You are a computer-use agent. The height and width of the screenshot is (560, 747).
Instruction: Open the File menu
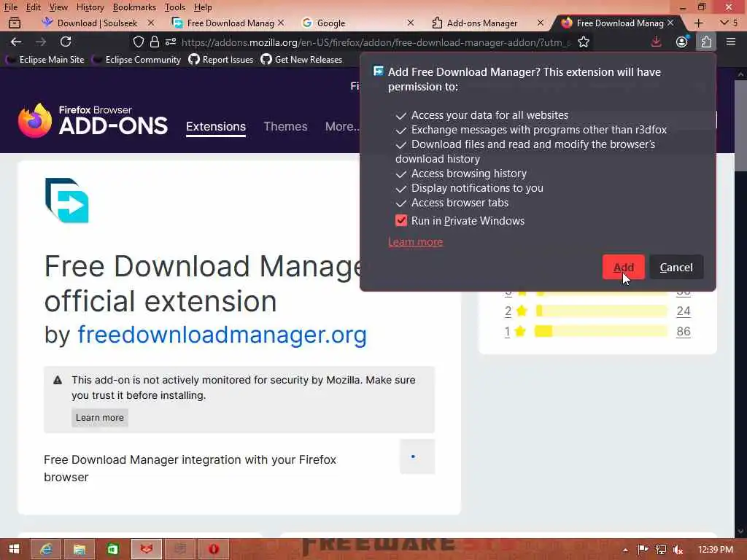10,7
